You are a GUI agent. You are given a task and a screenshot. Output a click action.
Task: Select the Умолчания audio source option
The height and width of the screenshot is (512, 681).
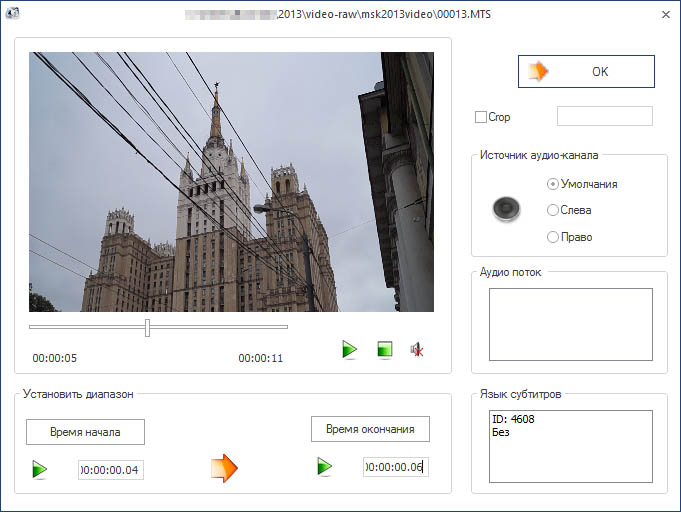(582, 184)
